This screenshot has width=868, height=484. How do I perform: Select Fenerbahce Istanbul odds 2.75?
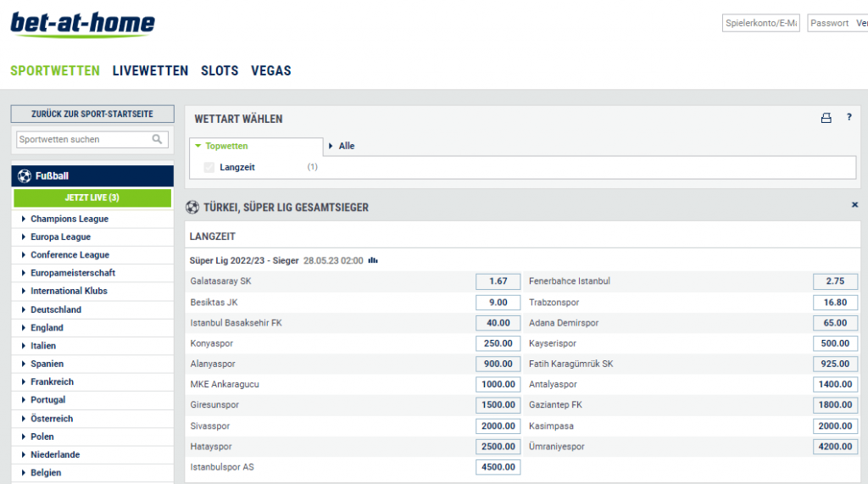pos(835,281)
